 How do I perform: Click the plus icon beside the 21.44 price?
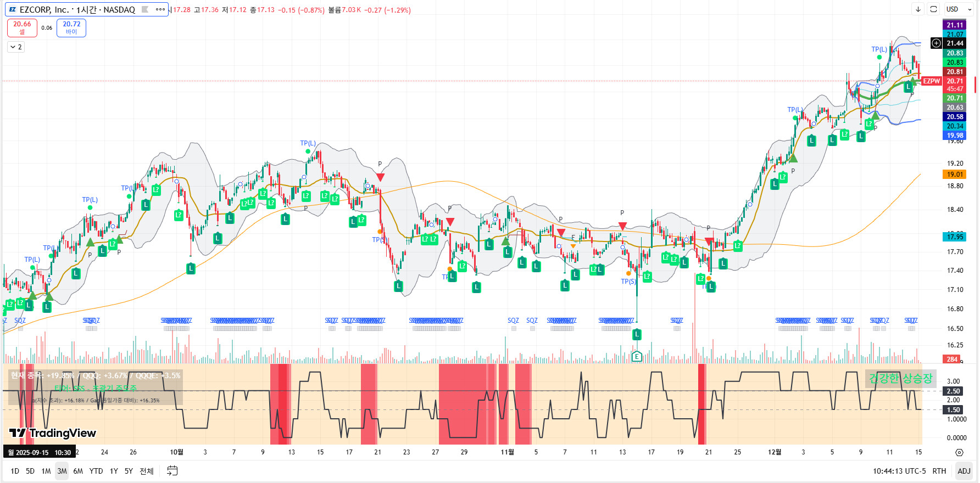(x=937, y=43)
